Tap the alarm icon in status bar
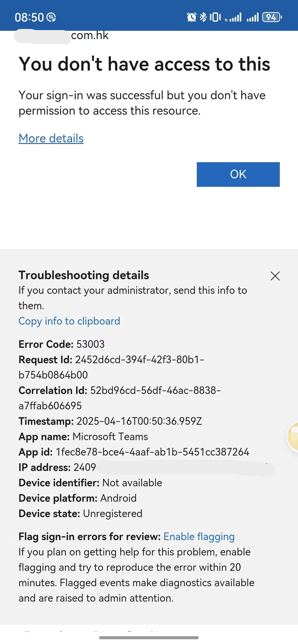Image resolution: width=298 pixels, height=644 pixels. 192,17
